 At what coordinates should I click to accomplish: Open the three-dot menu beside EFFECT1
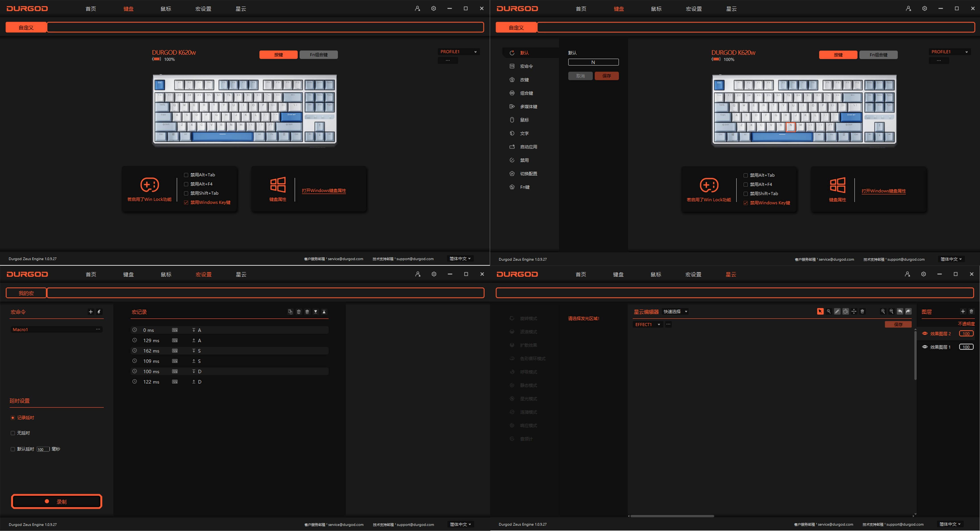pyautogui.click(x=668, y=324)
